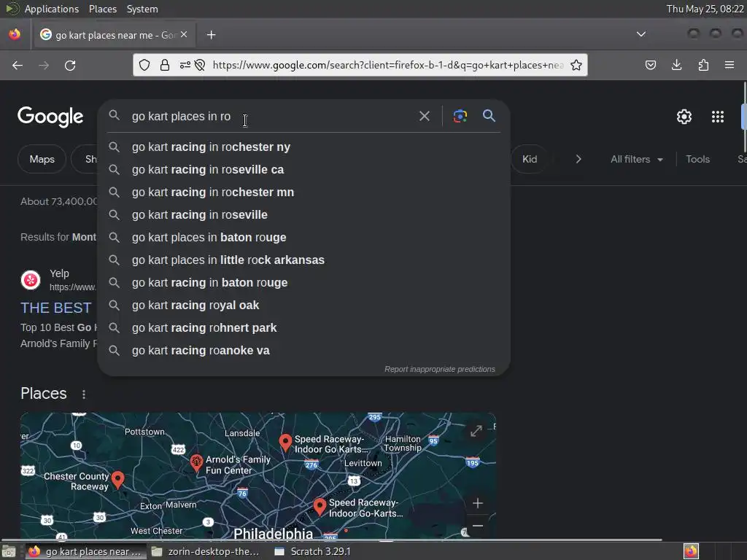Expand the list all tabs chevron

(x=641, y=34)
